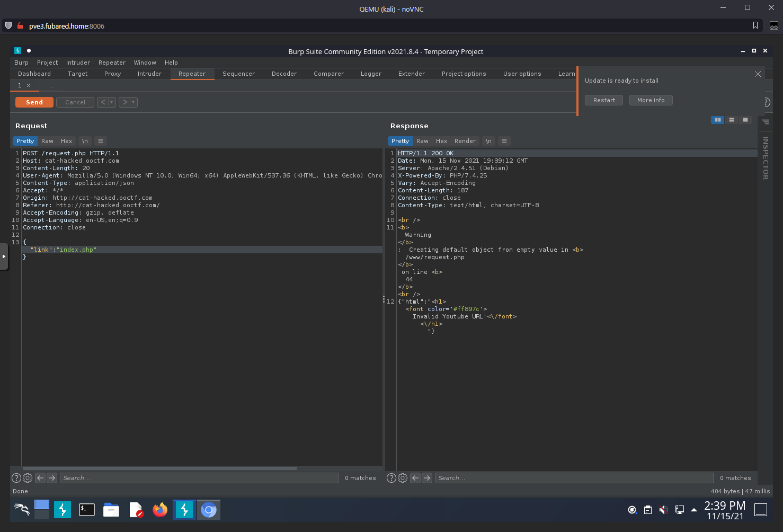This screenshot has width=783, height=532.
Task: Select top-bottom layout icon
Action: point(732,120)
